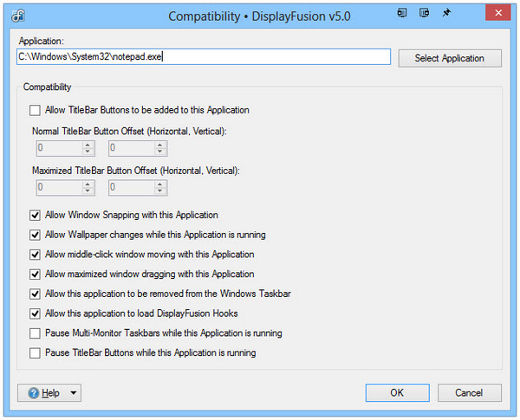Click the DisplayFusion app icon in title bar
Image resolution: width=520 pixels, height=420 pixels.
click(18, 16)
